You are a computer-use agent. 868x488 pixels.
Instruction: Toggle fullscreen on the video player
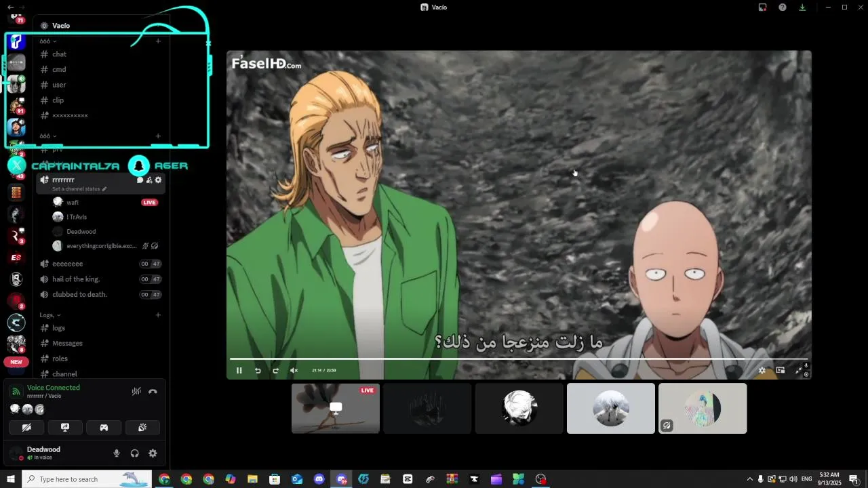[799, 370]
